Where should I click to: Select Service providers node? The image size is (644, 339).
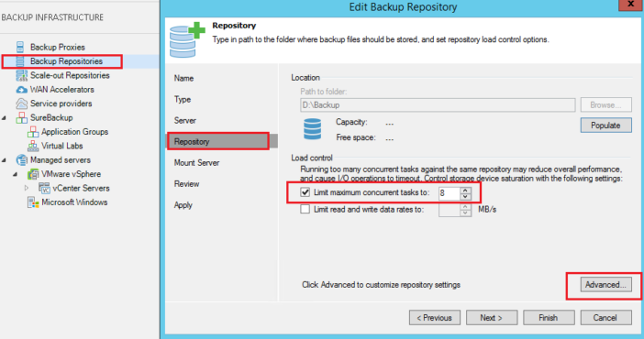(x=61, y=104)
